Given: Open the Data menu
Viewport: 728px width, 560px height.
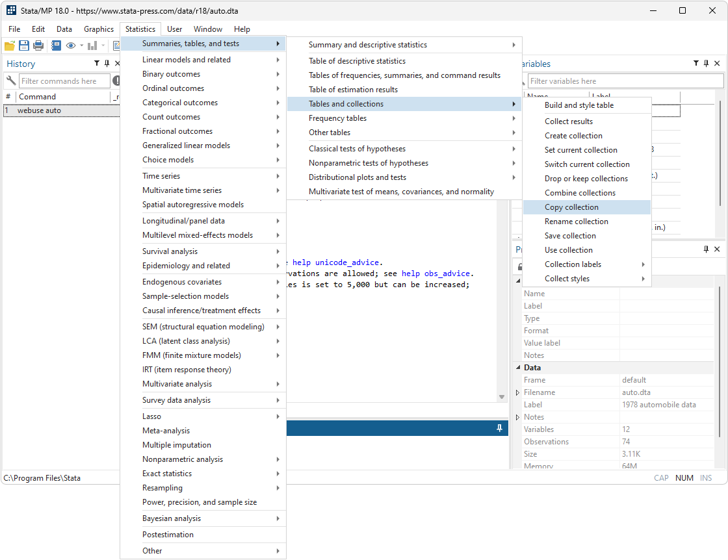Looking at the screenshot, I should pyautogui.click(x=64, y=29).
